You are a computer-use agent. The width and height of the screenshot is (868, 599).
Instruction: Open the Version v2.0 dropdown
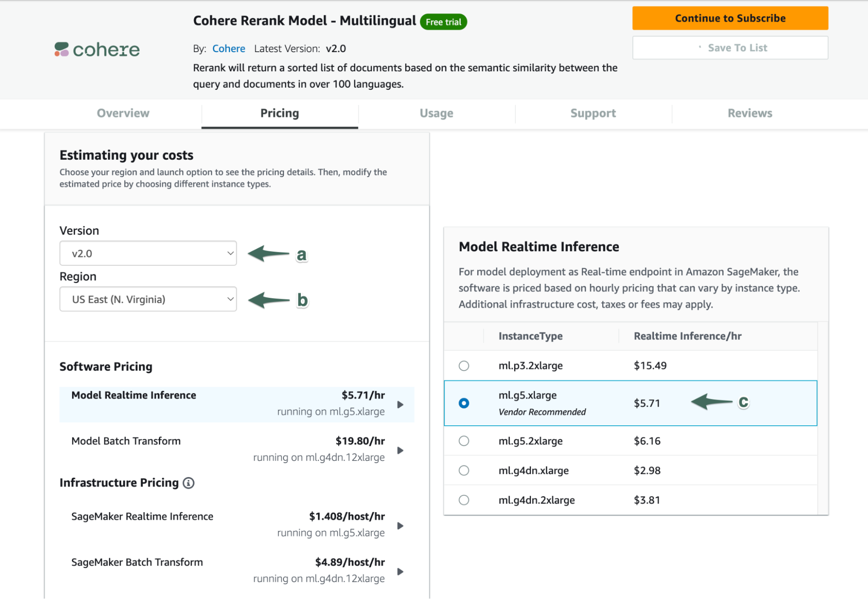pyautogui.click(x=148, y=253)
